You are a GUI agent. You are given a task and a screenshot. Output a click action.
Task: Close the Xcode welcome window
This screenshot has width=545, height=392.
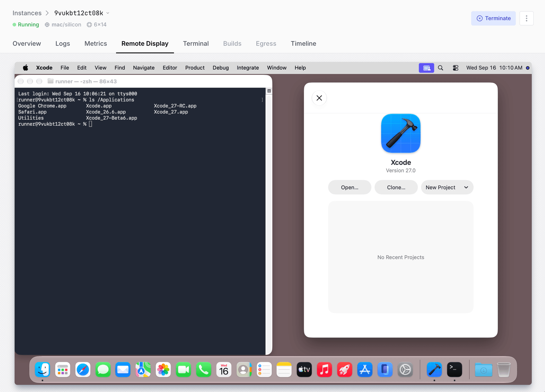319,98
